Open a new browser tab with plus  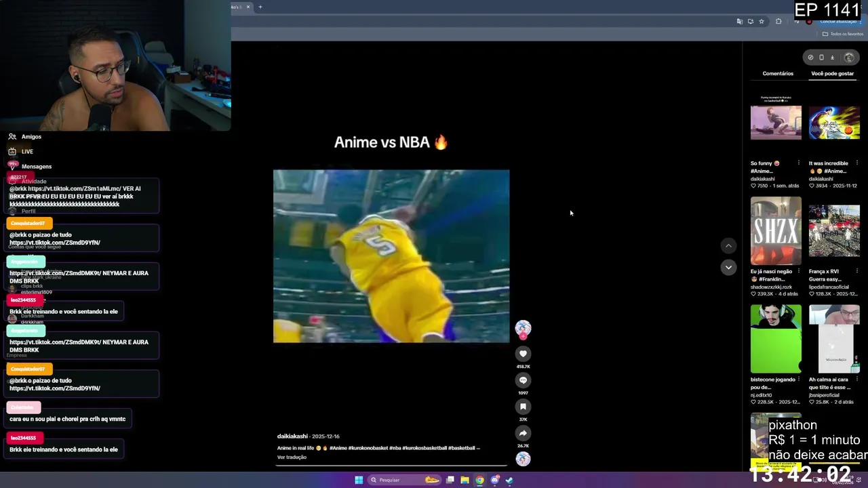(260, 7)
